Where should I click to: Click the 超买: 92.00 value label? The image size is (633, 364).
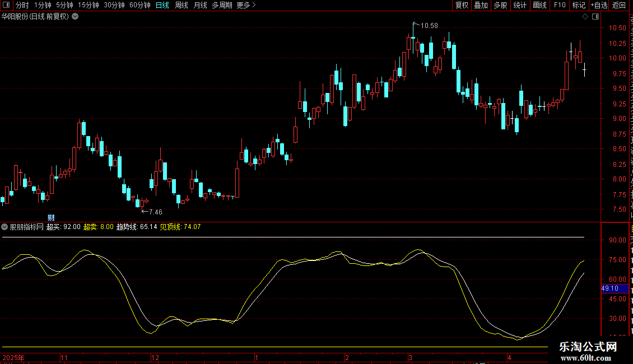pyautogui.click(x=63, y=227)
